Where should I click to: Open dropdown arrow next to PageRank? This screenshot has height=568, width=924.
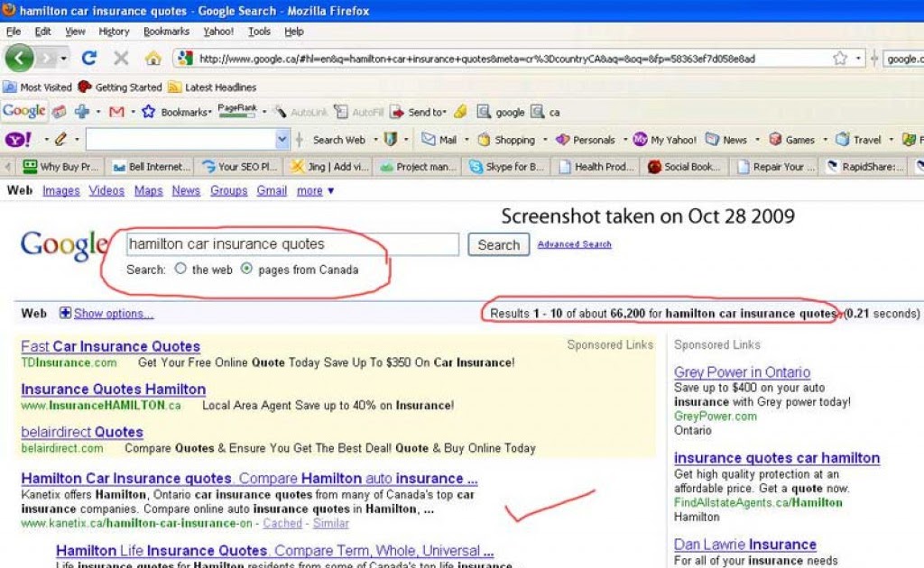(x=264, y=111)
